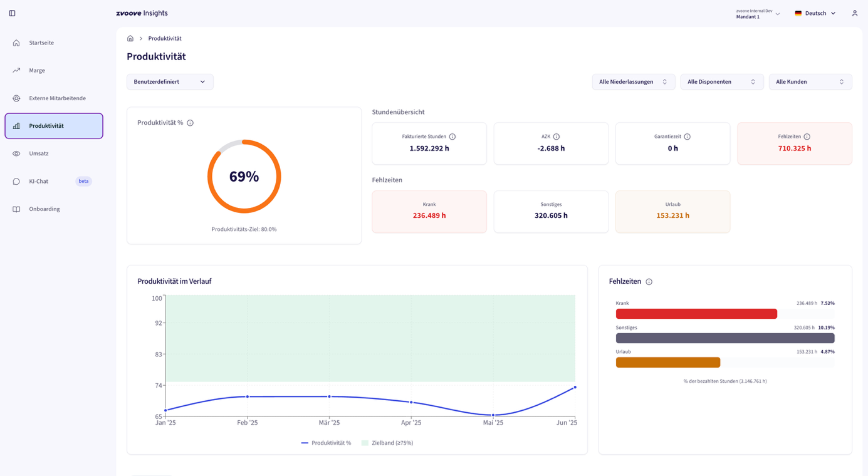Open the Alle Disponenten dropdown

721,82
